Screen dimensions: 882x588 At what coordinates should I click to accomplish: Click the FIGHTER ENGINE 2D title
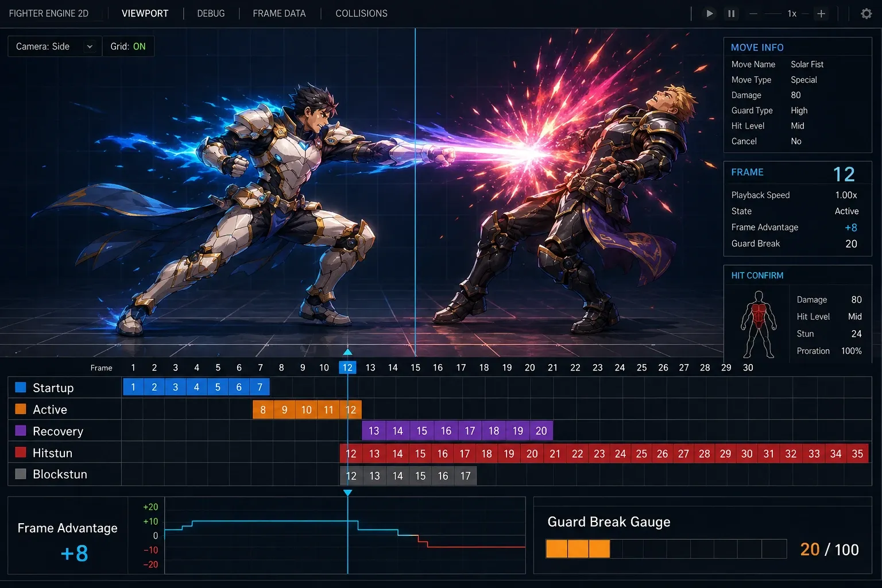tap(49, 13)
